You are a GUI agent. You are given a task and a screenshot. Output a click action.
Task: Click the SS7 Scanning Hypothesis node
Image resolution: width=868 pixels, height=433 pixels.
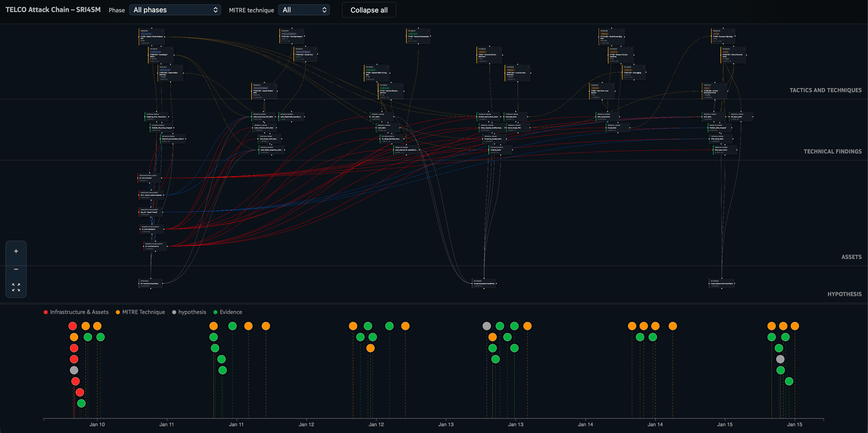(x=150, y=283)
